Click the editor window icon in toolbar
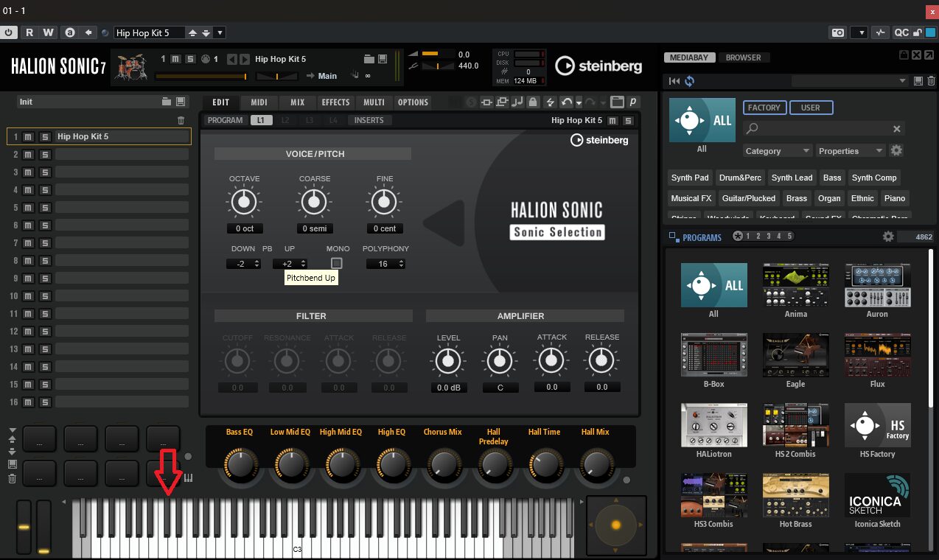 pos(617,102)
